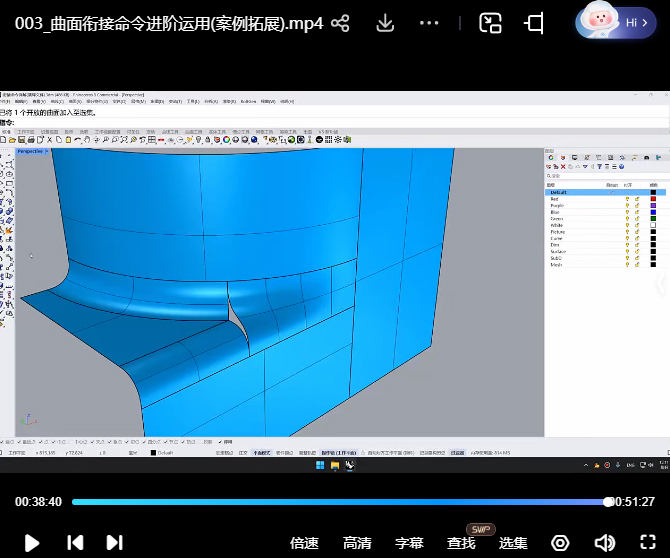Screen dimensions: 670x558
Task: Expand the 选集 episode list
Action: [x=513, y=543]
